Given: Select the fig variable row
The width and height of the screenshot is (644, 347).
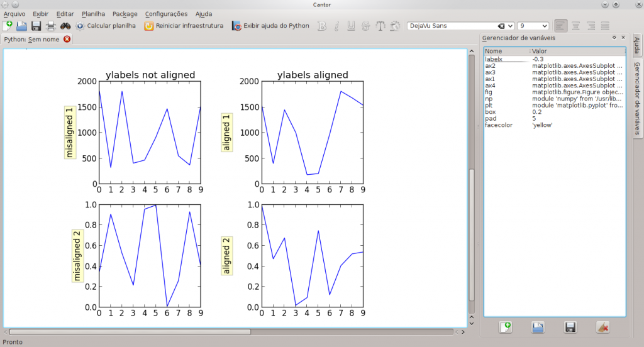Looking at the screenshot, I should coord(555,92).
